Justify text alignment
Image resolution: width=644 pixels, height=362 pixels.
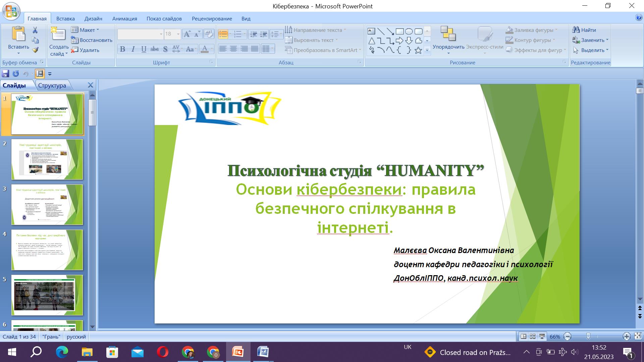[x=255, y=49]
